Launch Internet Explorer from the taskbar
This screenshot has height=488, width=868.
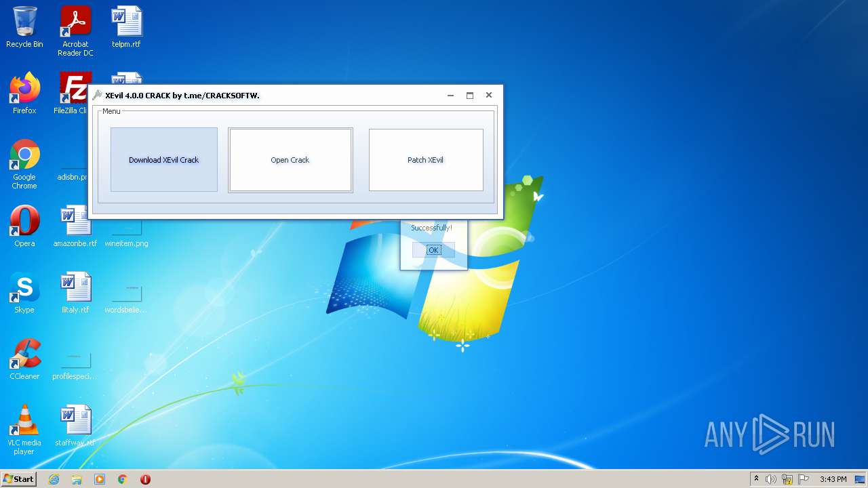click(54, 479)
